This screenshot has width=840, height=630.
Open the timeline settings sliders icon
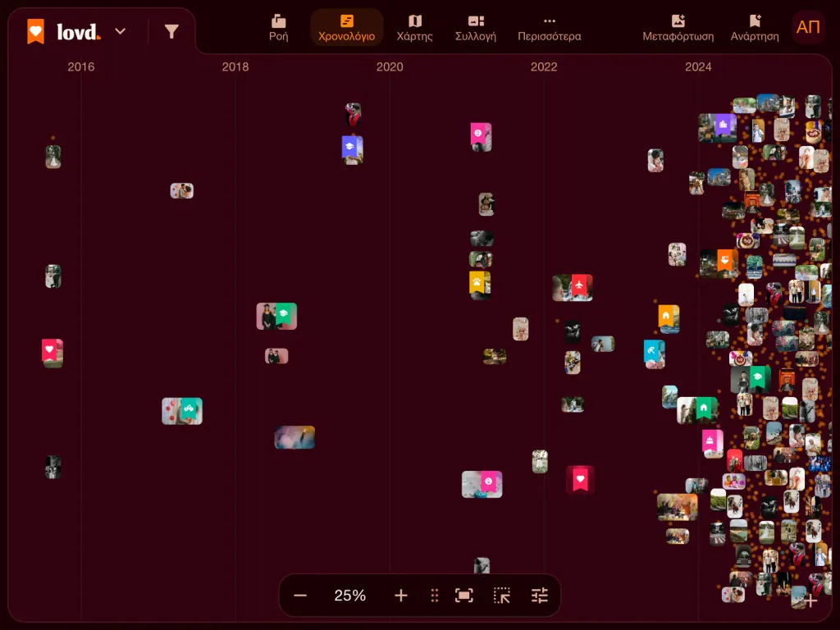(540, 596)
